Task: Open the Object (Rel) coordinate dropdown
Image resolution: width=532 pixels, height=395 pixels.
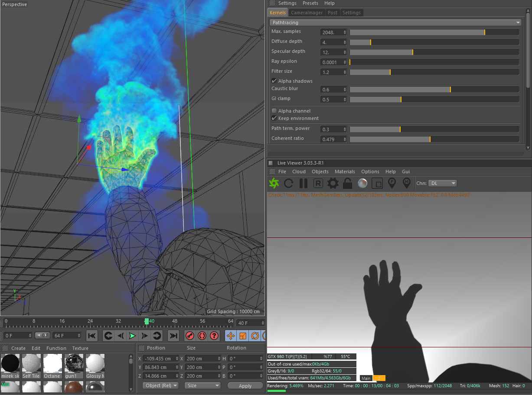Action: click(160, 385)
